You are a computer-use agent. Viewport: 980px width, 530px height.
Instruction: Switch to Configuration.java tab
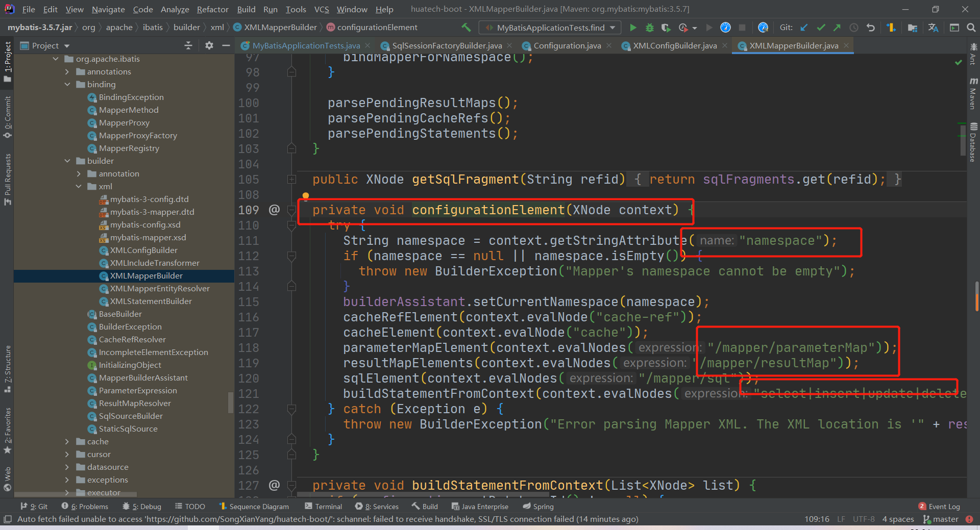coord(567,45)
